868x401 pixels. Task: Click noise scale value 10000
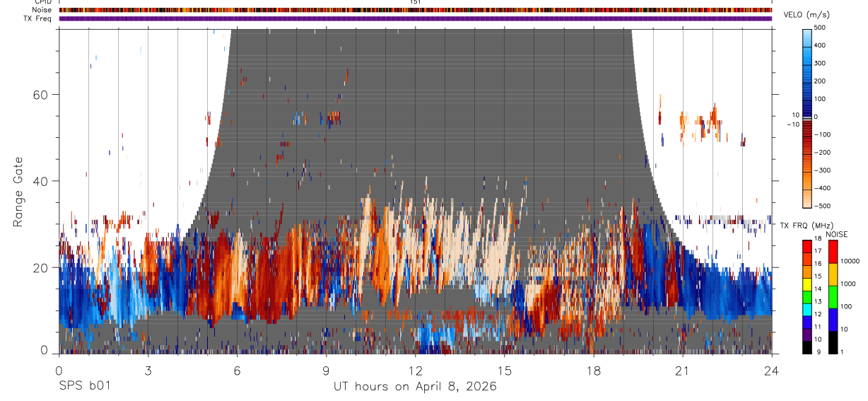tap(850, 261)
